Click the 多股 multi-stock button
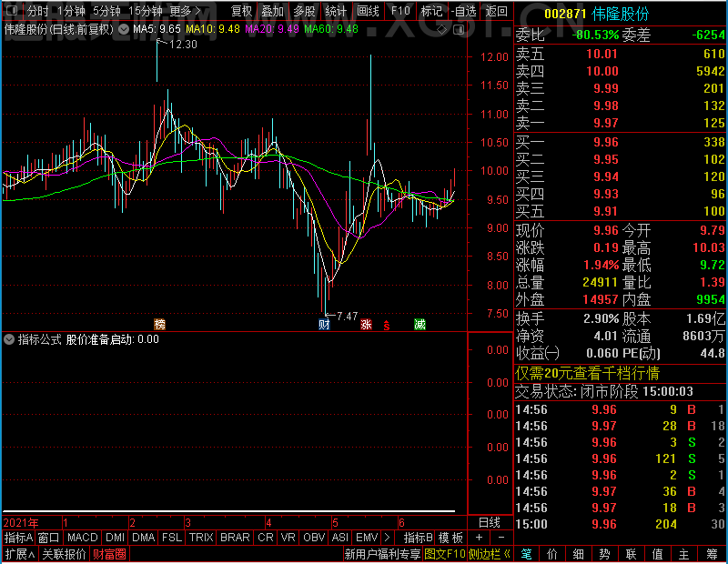The width and height of the screenshot is (728, 564). point(305,11)
